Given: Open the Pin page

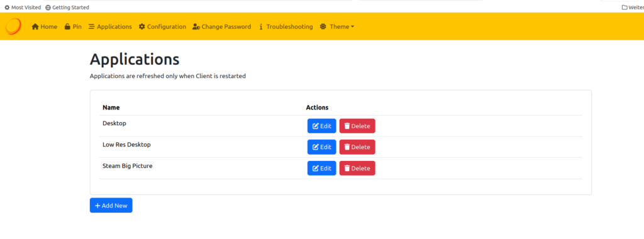Looking at the screenshot, I should pyautogui.click(x=73, y=26).
